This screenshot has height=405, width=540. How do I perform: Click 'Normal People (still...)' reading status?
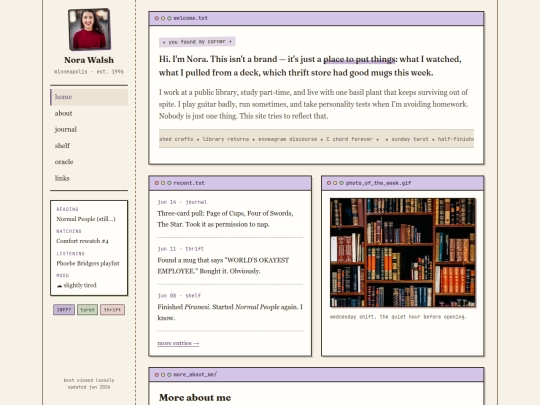click(x=86, y=219)
